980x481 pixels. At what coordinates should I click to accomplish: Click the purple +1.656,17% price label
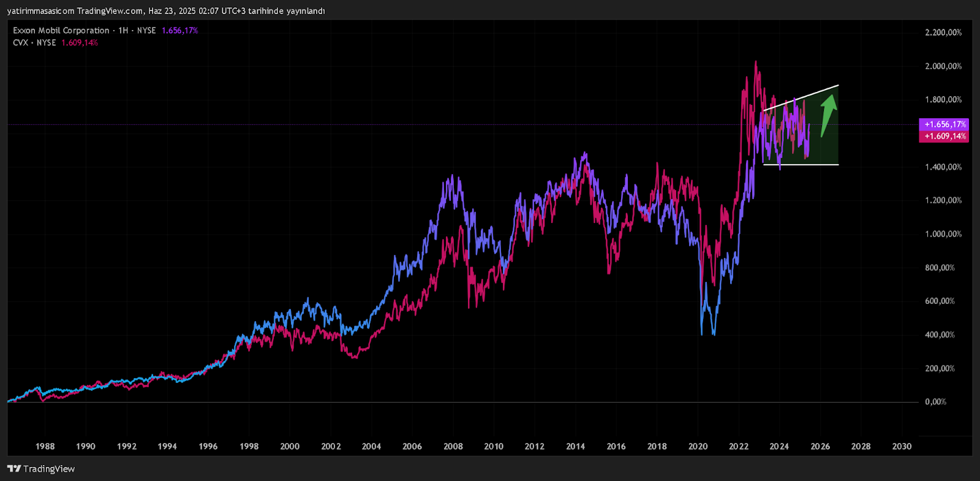pyautogui.click(x=944, y=124)
